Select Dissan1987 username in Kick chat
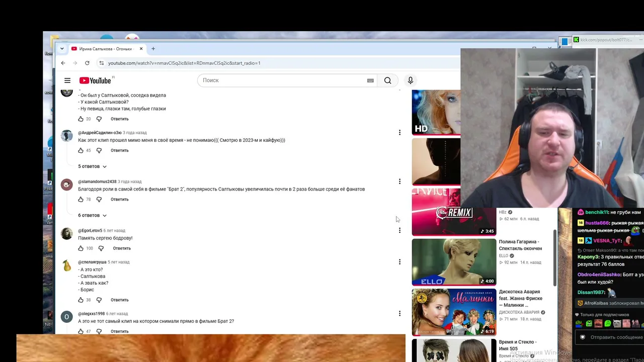The image size is (644, 362). pos(590,293)
